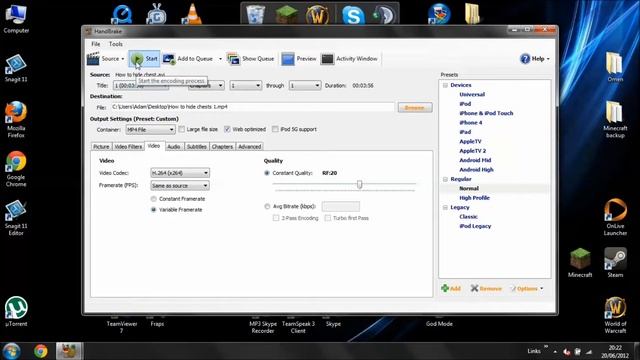Remove the selected preset
The width and height of the screenshot is (640, 360).
(486, 288)
